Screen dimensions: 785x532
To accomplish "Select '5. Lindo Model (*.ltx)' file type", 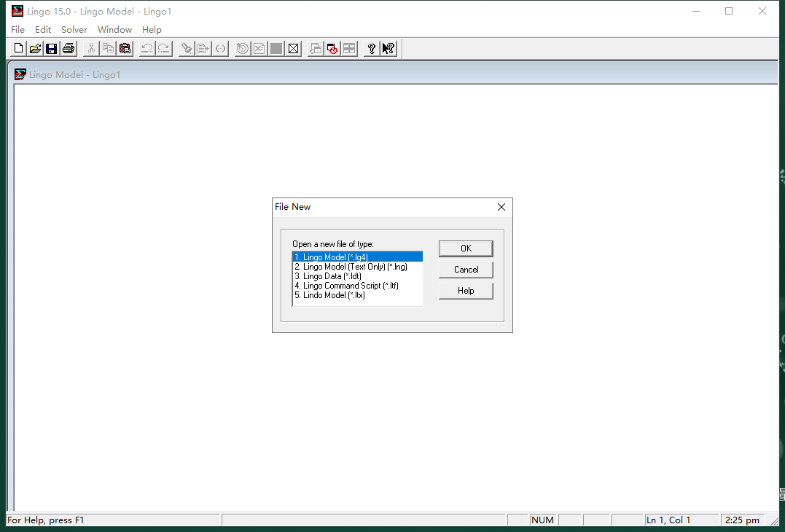I will 357,295.
